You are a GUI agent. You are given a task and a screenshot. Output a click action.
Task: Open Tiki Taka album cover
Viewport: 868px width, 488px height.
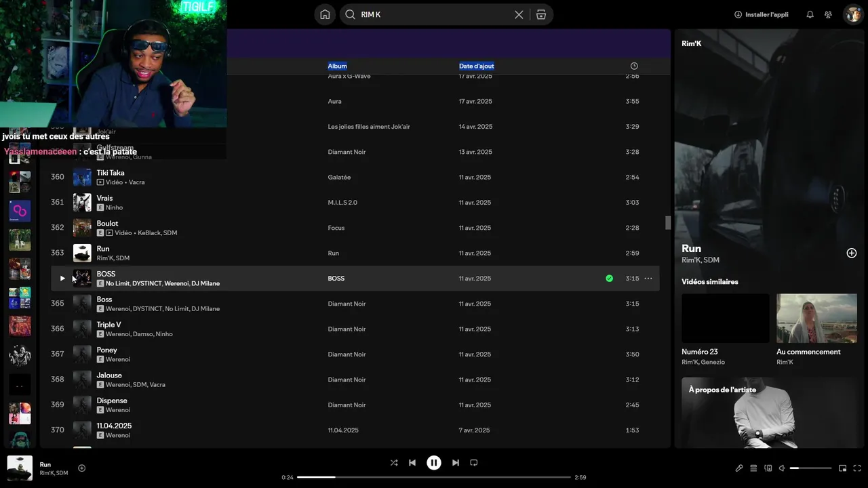coord(82,177)
